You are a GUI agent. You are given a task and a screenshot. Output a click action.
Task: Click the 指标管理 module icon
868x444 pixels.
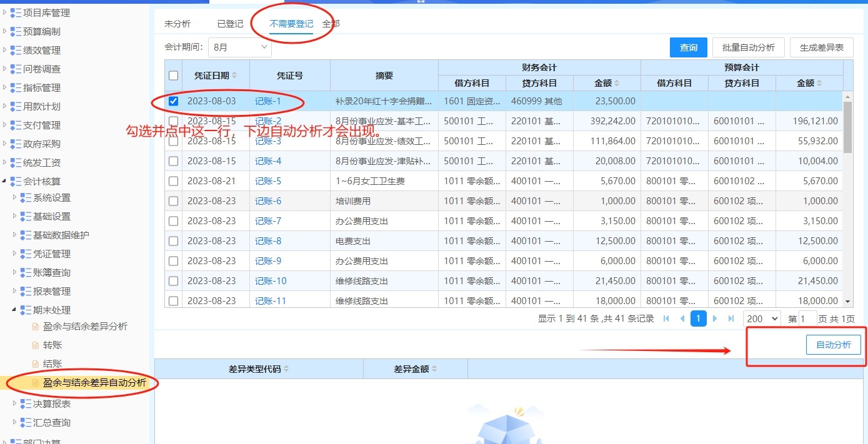tap(16, 87)
